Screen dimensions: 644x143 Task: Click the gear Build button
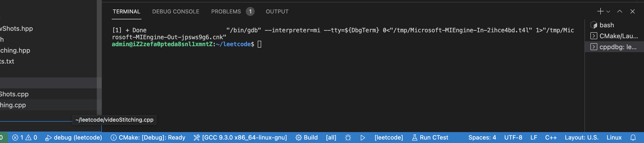307,138
